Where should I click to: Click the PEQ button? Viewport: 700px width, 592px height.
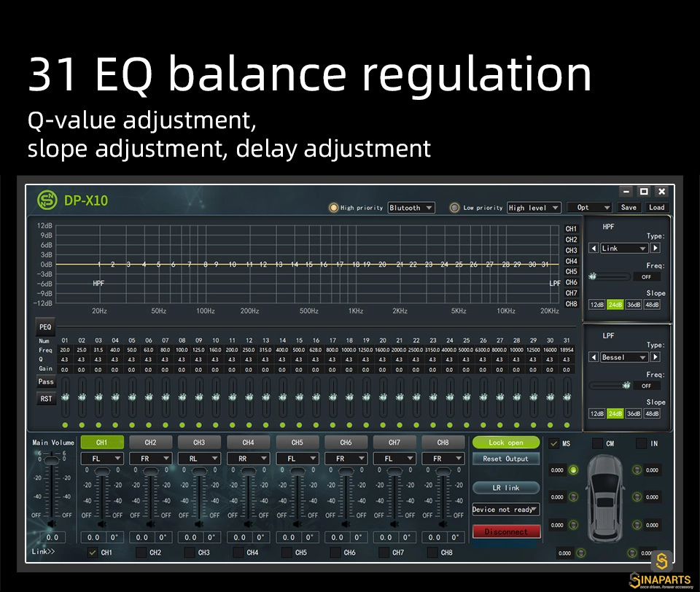coord(45,327)
